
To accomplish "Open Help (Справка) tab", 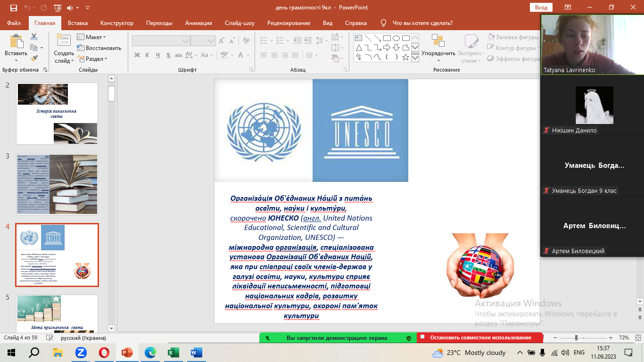I will pos(356,23).
